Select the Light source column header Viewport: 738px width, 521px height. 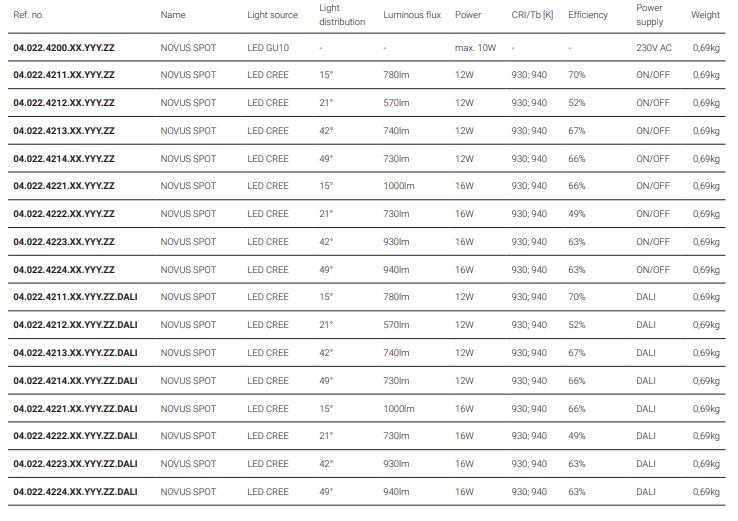(x=273, y=15)
